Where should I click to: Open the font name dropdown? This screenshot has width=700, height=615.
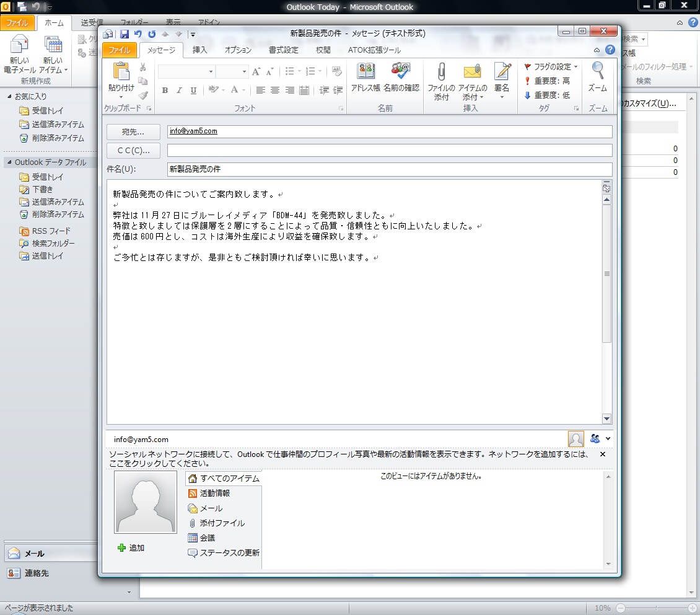211,71
